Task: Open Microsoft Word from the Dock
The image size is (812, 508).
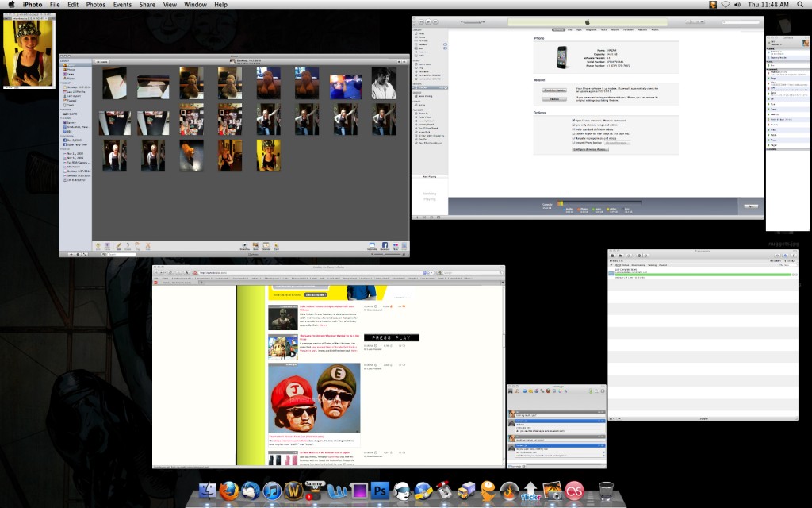Action: click(x=336, y=491)
